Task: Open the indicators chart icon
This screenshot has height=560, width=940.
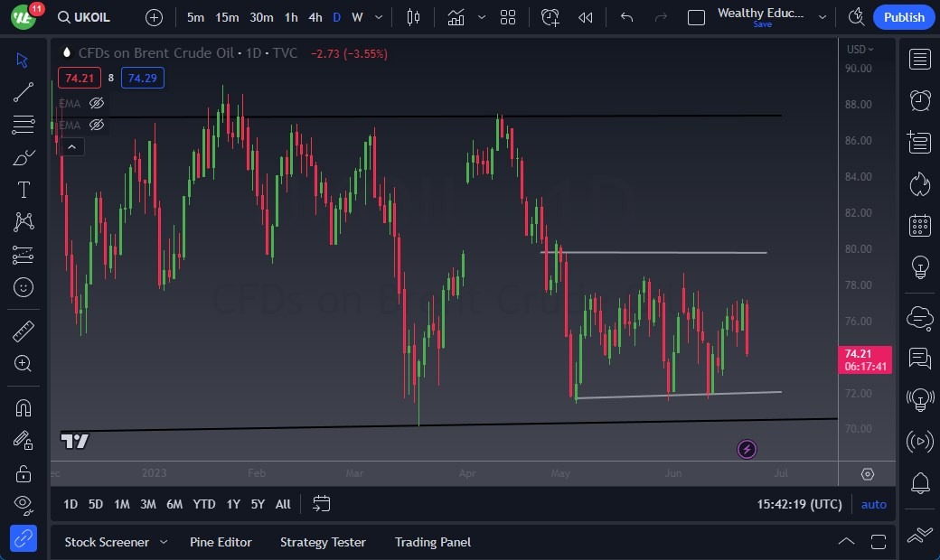Action: (x=456, y=17)
